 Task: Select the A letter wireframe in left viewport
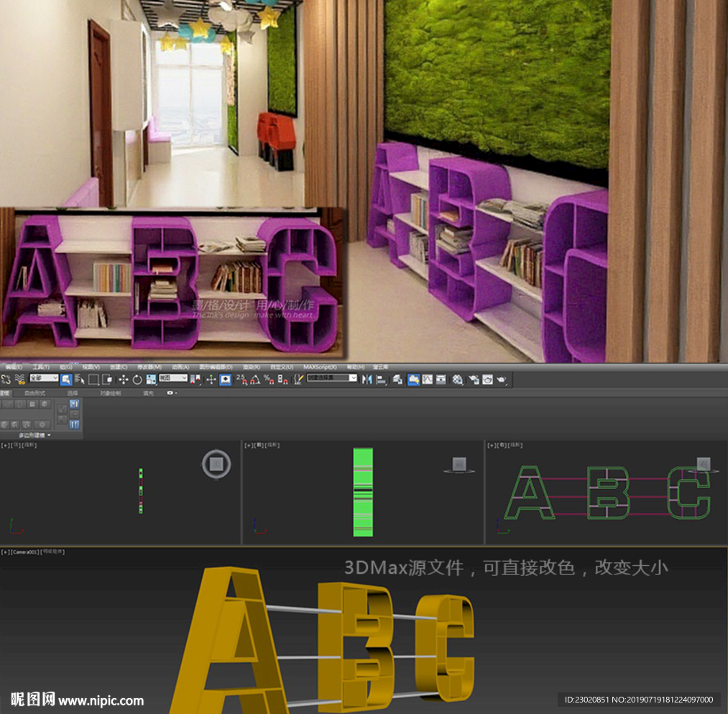coord(529,493)
